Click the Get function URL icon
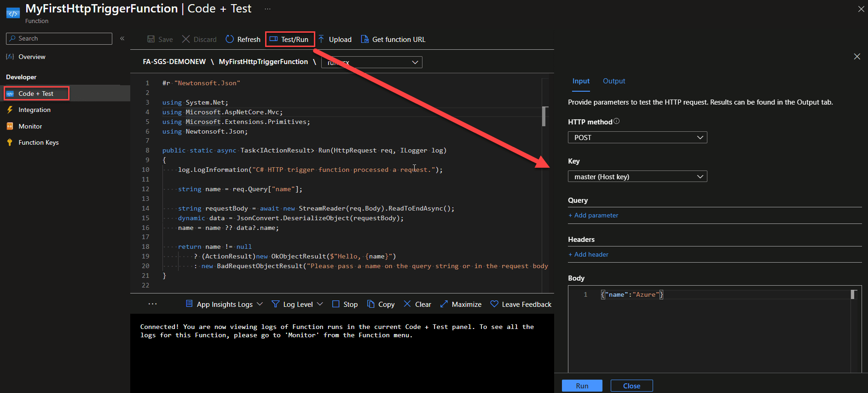The height and width of the screenshot is (393, 868). tap(365, 39)
